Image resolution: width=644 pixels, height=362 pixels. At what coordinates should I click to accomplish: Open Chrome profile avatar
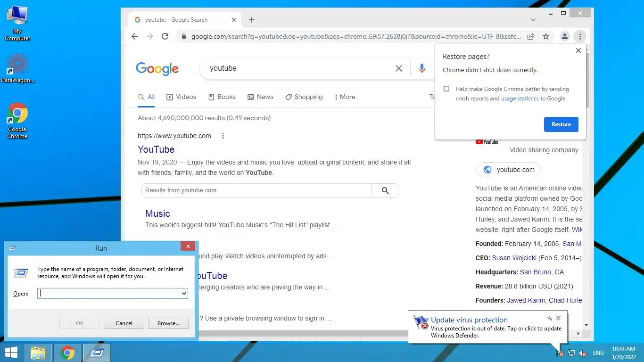(564, 36)
